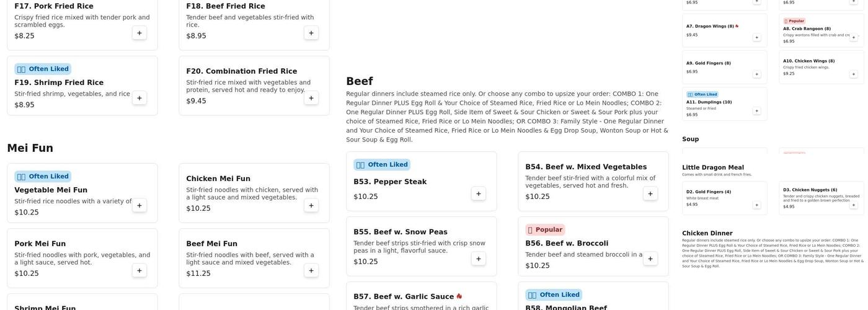
Task: Add A11 Dumplings to the order
Action: pos(756,111)
